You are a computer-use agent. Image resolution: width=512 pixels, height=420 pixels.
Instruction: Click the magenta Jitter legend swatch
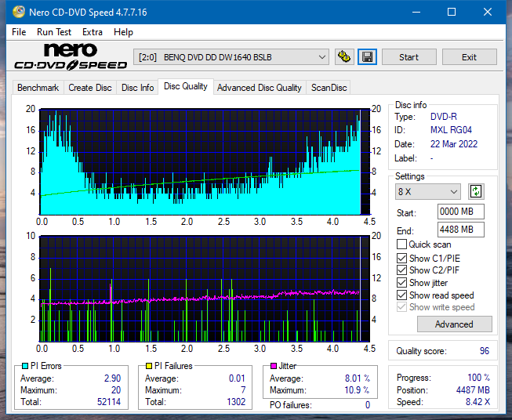click(x=274, y=366)
